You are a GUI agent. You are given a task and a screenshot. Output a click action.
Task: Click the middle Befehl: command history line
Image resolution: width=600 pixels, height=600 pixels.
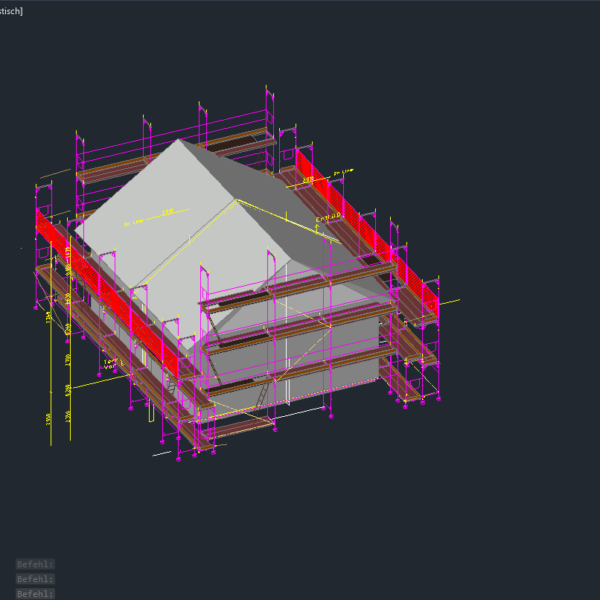35,579
